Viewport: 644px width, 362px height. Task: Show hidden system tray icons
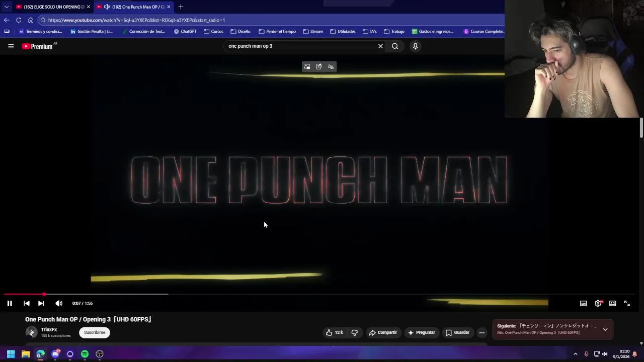(576, 354)
